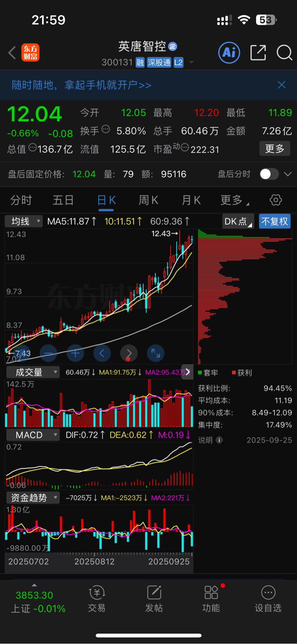Switch to 月K tab
The width and height of the screenshot is (297, 644).
(x=191, y=200)
